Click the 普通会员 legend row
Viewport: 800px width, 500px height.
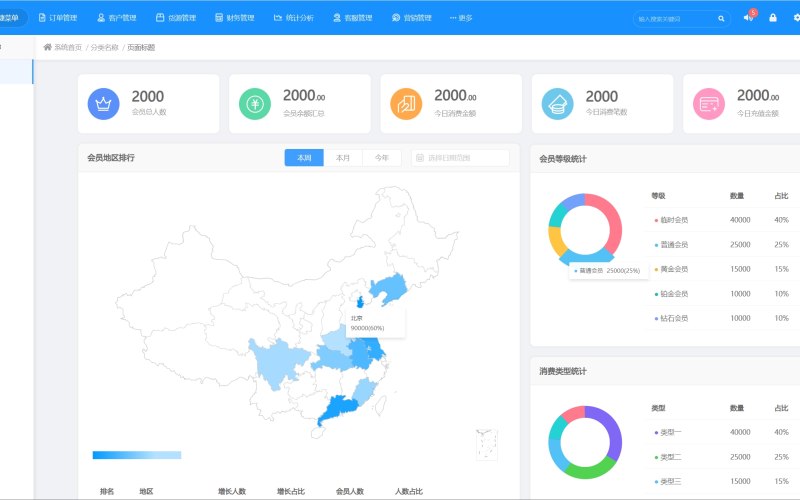722,244
